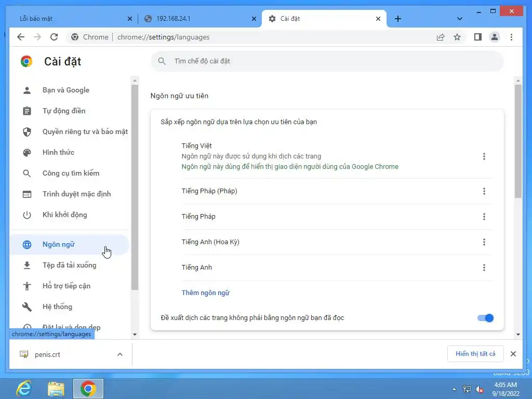Open the tab search dropdown arrow
Viewport: 532px width, 399px height.
click(x=460, y=19)
